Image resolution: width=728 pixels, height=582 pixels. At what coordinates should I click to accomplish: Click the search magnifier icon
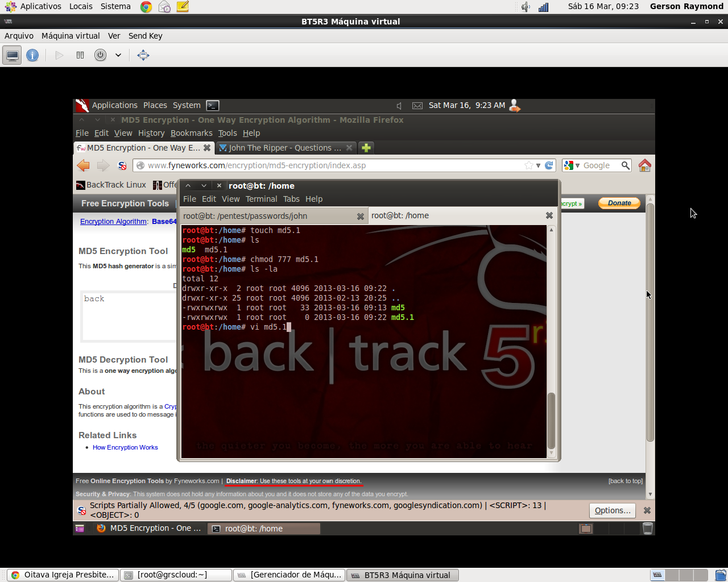pyautogui.click(x=626, y=165)
